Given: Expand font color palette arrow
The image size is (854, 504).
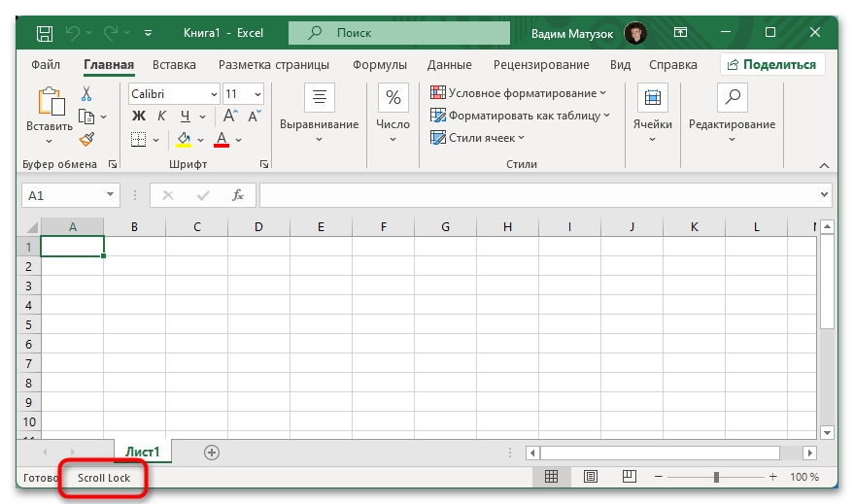Looking at the screenshot, I should click(x=239, y=140).
